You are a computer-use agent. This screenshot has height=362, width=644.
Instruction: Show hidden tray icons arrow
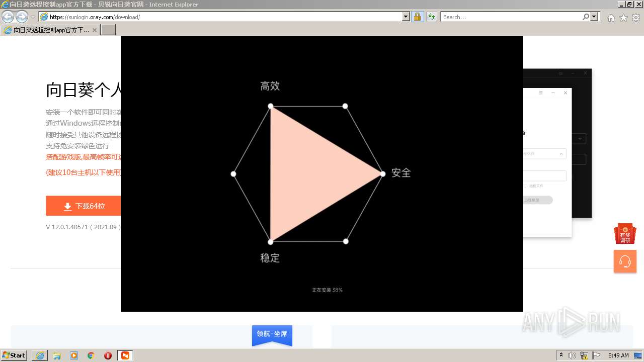[561, 355]
